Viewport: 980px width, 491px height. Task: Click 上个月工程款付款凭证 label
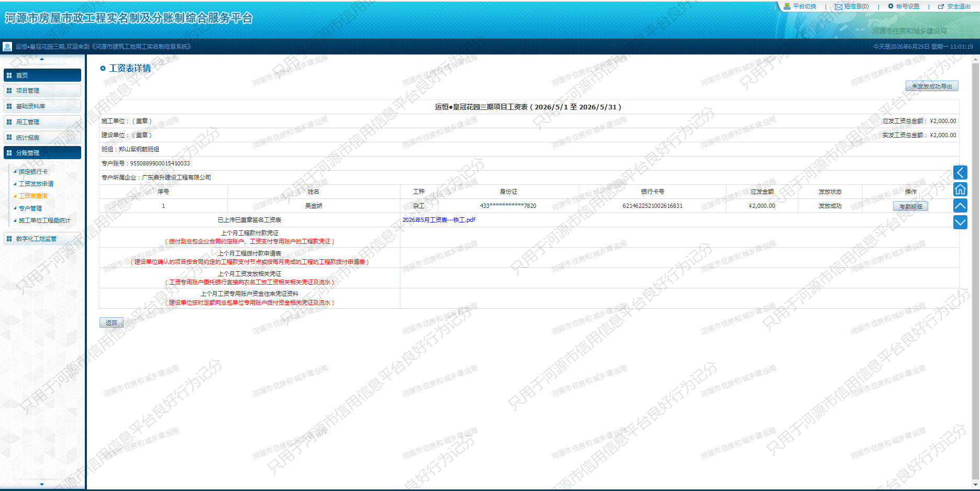[x=249, y=233]
